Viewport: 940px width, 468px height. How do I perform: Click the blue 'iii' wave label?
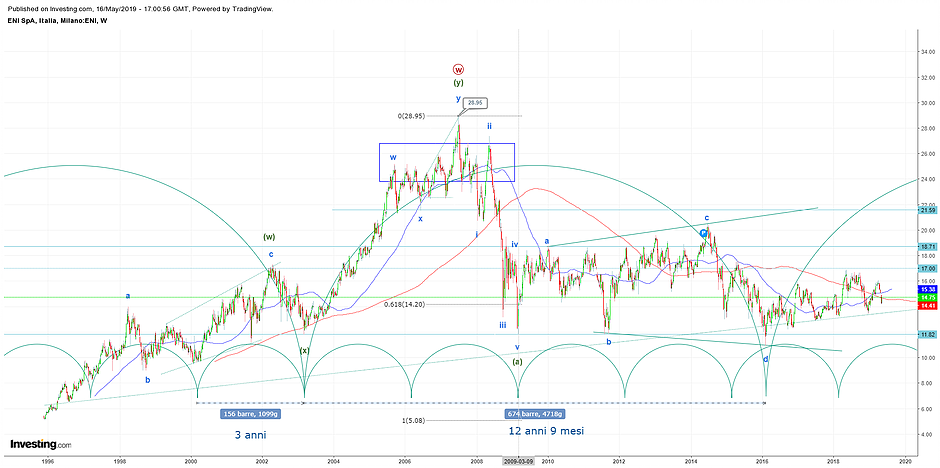[x=503, y=324]
